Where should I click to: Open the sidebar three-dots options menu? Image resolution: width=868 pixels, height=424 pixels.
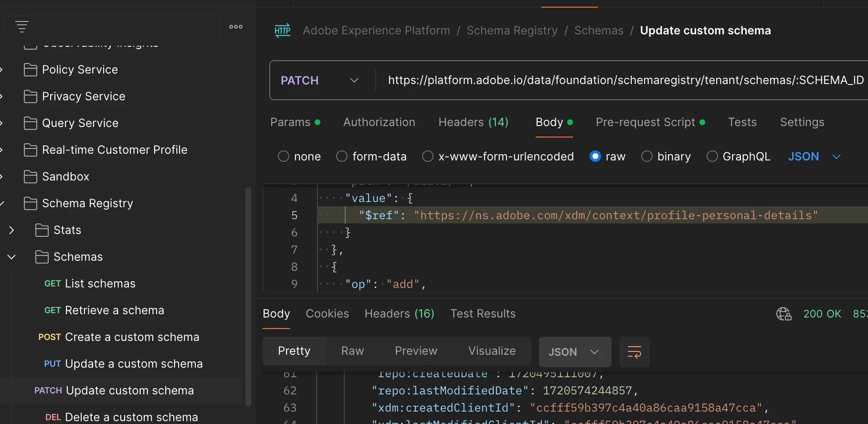point(236,27)
